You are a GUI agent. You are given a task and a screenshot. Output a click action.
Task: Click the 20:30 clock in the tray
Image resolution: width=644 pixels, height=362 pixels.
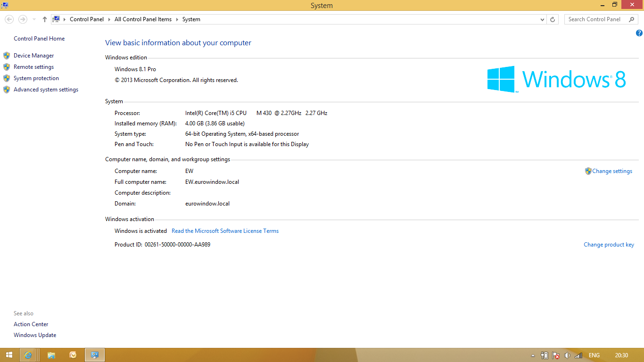pyautogui.click(x=621, y=355)
